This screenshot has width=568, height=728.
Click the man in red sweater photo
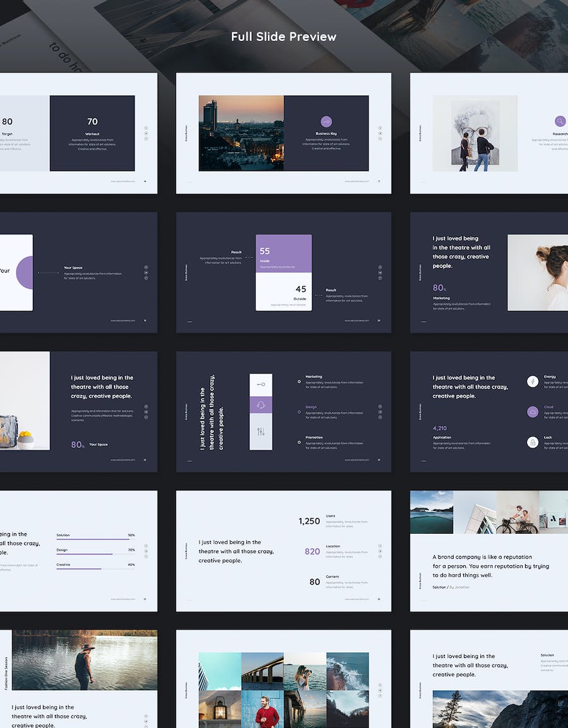point(262,708)
